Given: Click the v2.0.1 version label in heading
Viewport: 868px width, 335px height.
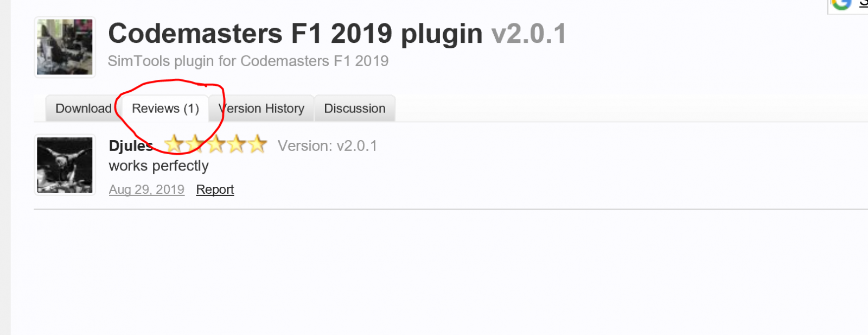Looking at the screenshot, I should pos(529,34).
